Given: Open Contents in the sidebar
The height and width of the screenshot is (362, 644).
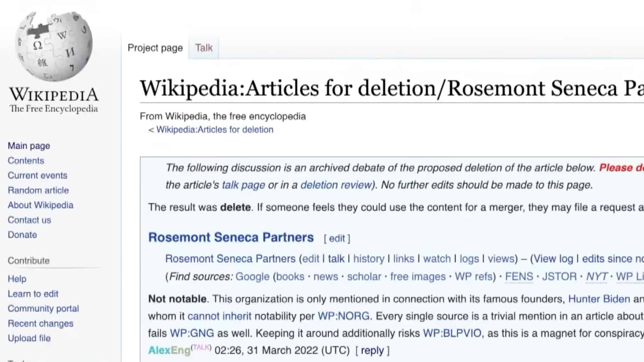Looking at the screenshot, I should pyautogui.click(x=26, y=161).
